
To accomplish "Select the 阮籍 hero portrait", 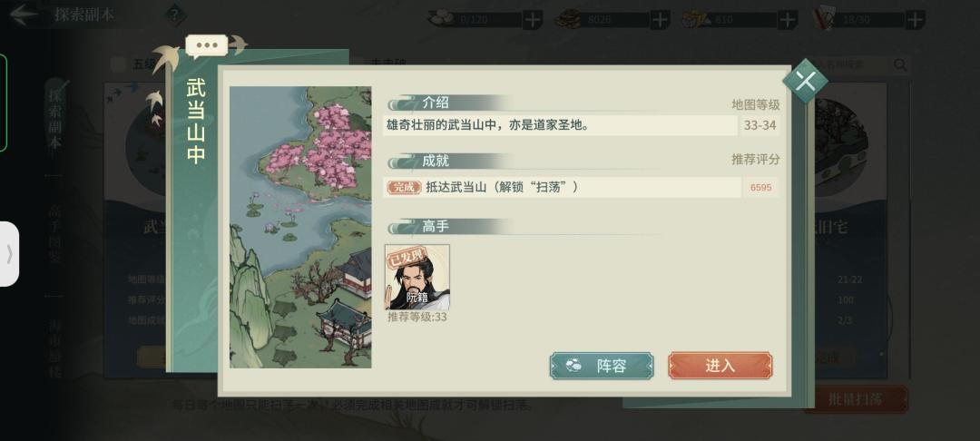I will pos(416,278).
